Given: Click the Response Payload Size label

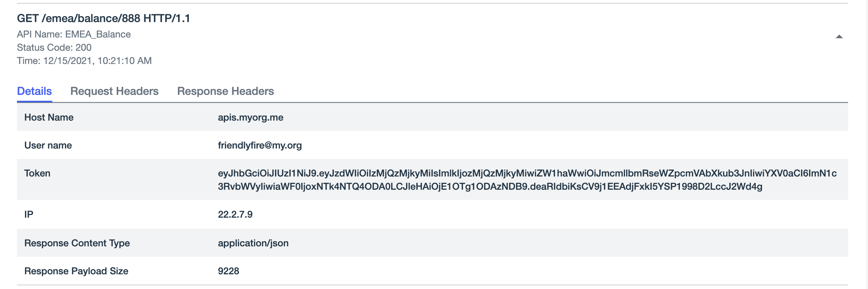Looking at the screenshot, I should click(x=76, y=271).
